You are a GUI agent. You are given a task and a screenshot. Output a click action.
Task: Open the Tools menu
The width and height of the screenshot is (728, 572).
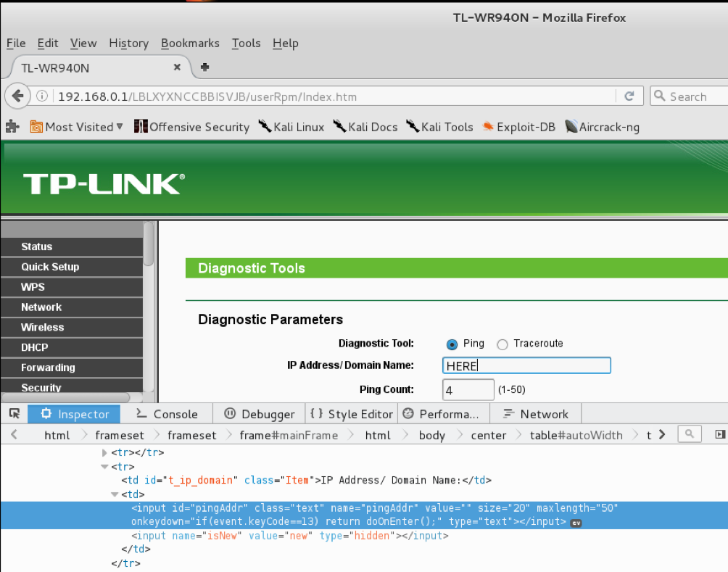tap(246, 43)
